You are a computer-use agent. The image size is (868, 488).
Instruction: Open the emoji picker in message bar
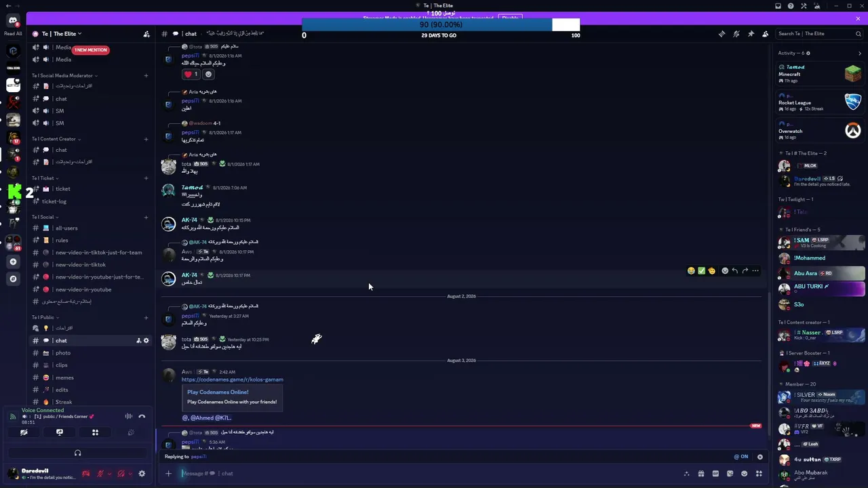745,474
